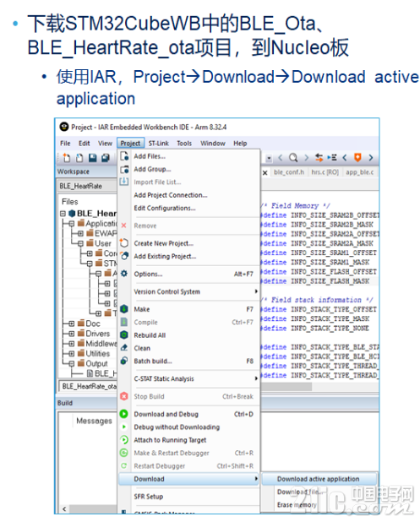Select BLE_HeartRate_ota workspace tab
Screen dimensions: 420x522
(89, 386)
